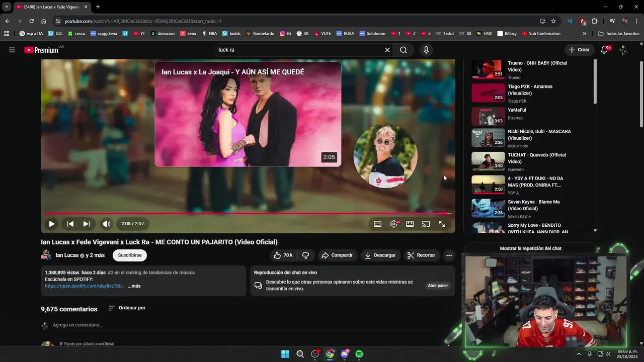Open the open.spotify.com playlist link
644x362 pixels.
coord(84,286)
